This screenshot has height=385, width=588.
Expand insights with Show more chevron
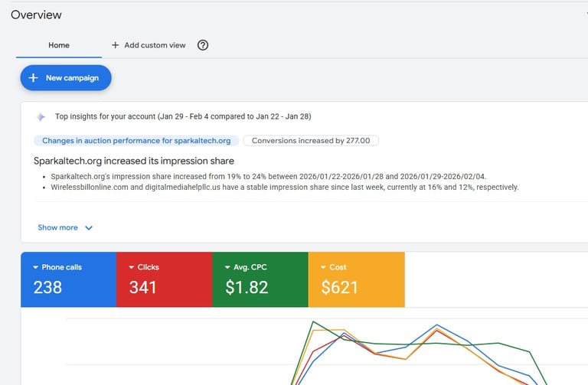pyautogui.click(x=89, y=228)
